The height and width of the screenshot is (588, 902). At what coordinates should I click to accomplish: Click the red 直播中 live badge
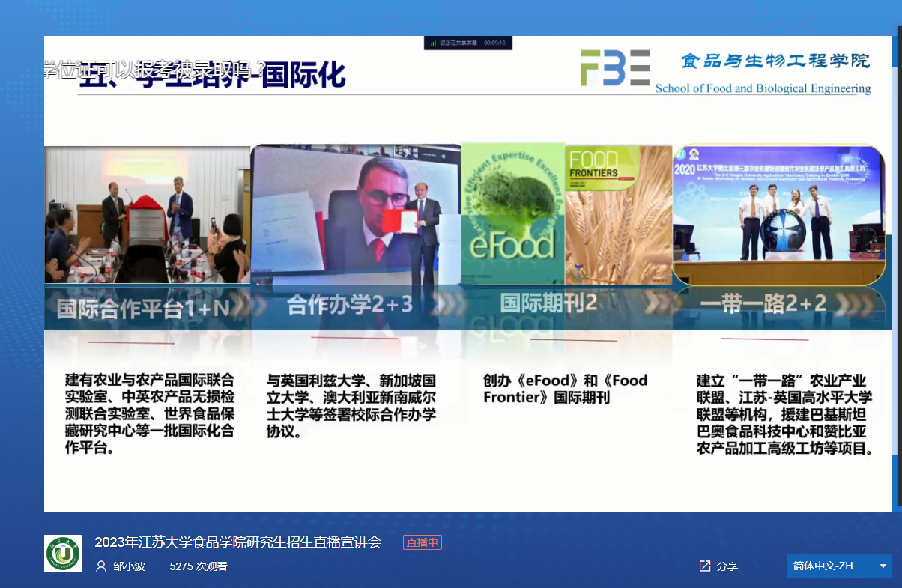click(422, 542)
